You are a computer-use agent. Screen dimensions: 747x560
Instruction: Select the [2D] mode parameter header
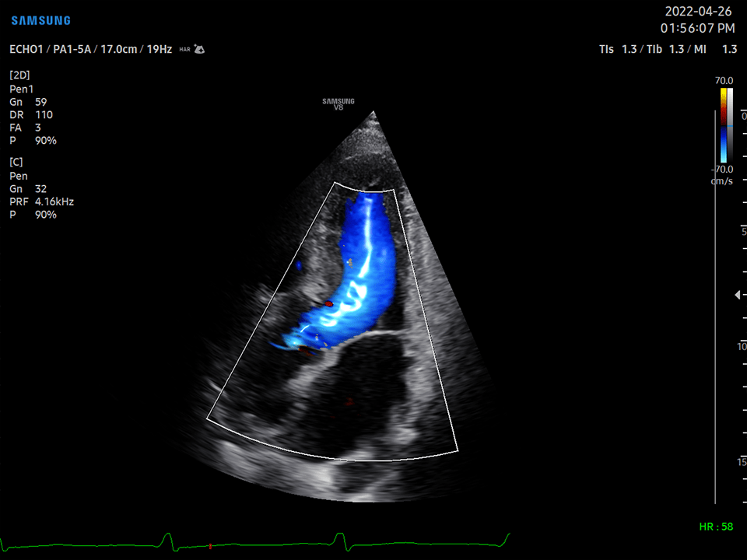pyautogui.click(x=20, y=75)
